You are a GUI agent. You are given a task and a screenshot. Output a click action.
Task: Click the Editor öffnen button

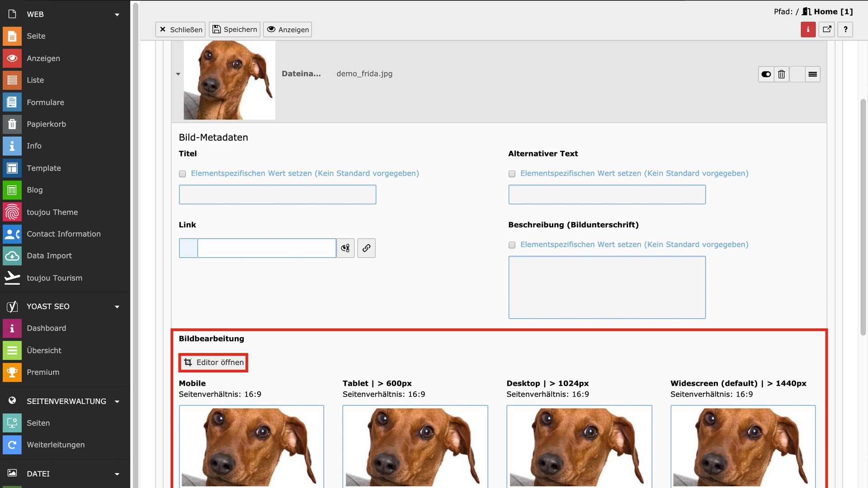click(x=213, y=363)
